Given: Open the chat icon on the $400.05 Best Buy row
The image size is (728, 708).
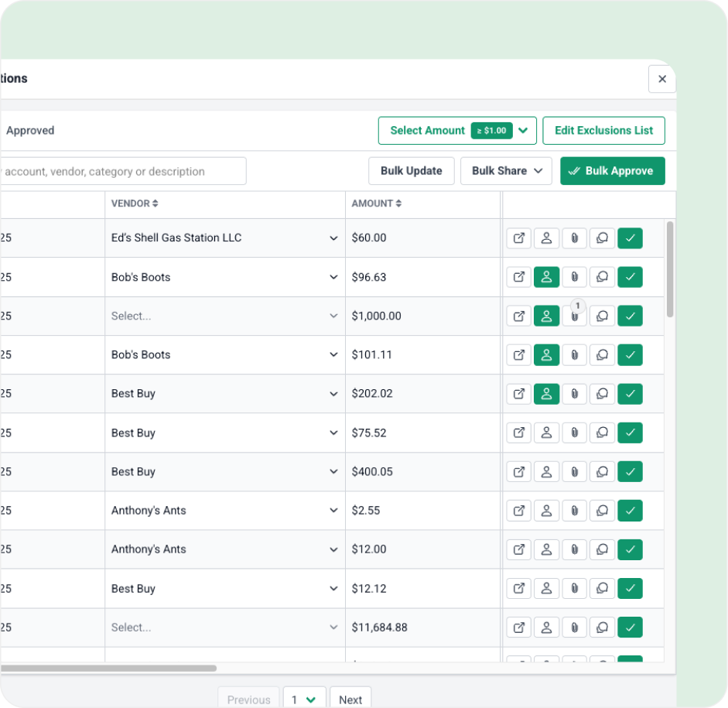Looking at the screenshot, I should pos(602,471).
